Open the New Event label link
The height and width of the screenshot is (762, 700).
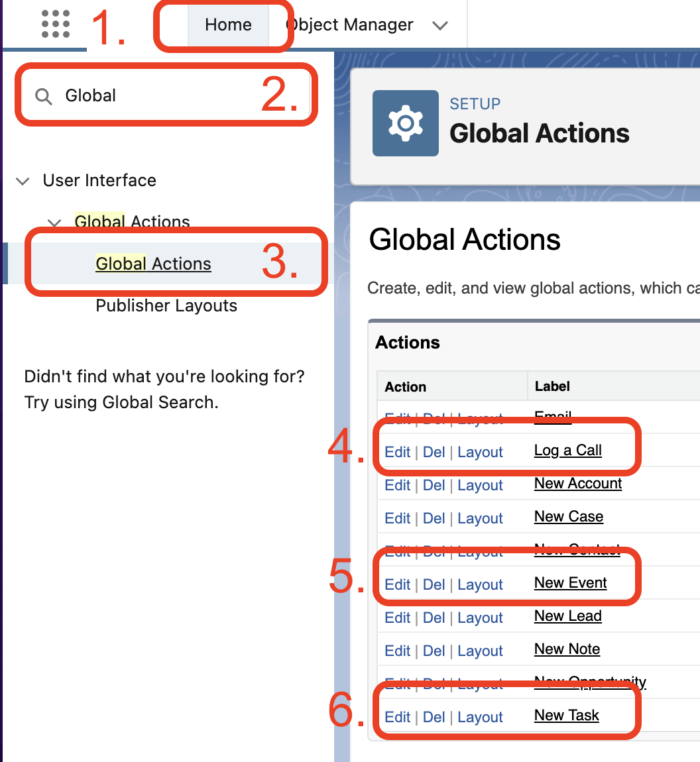tap(570, 582)
